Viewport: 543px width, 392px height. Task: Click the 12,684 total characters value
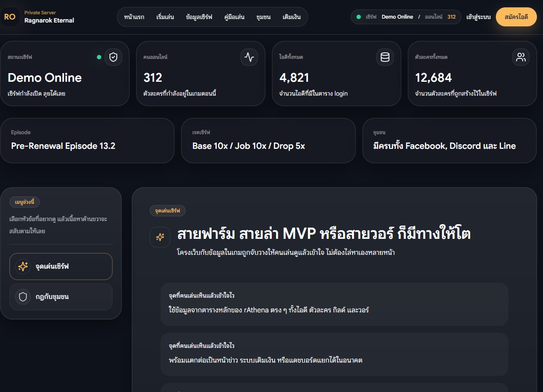click(x=434, y=78)
